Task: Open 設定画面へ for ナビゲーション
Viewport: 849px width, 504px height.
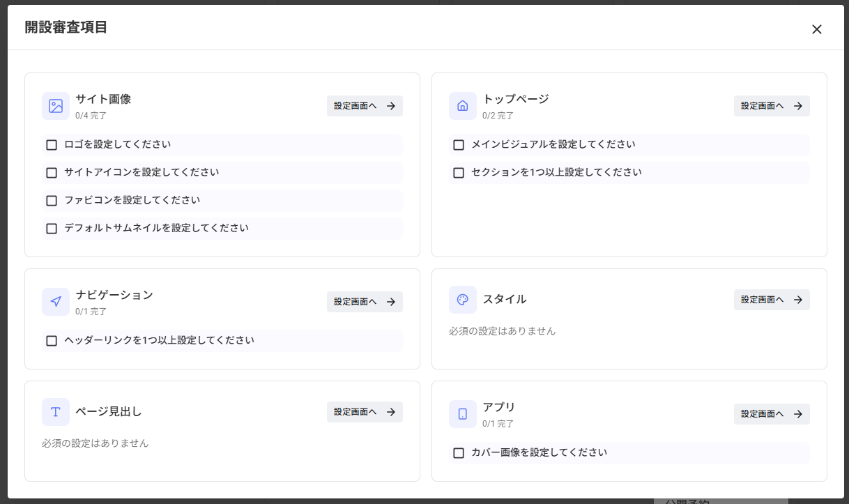Action: (365, 302)
